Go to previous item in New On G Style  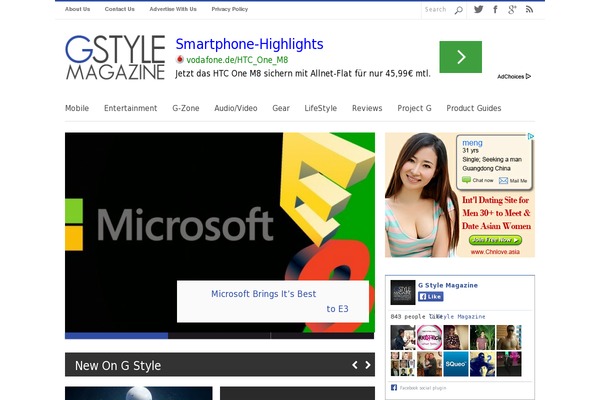coord(355,365)
